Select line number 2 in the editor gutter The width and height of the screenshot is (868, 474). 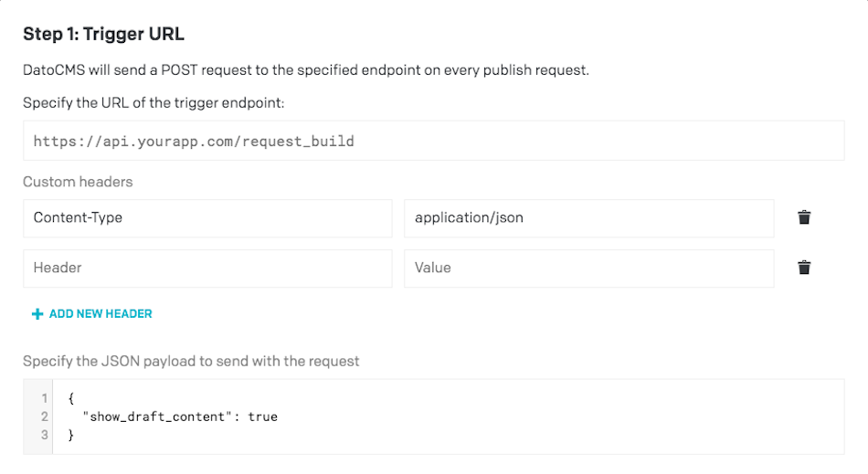[44, 416]
